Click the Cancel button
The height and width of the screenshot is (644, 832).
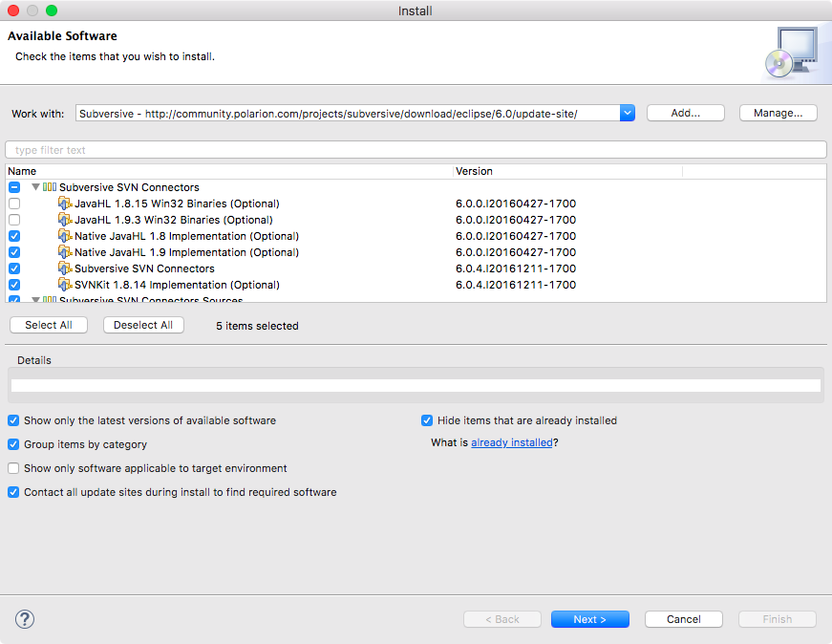pos(683,619)
